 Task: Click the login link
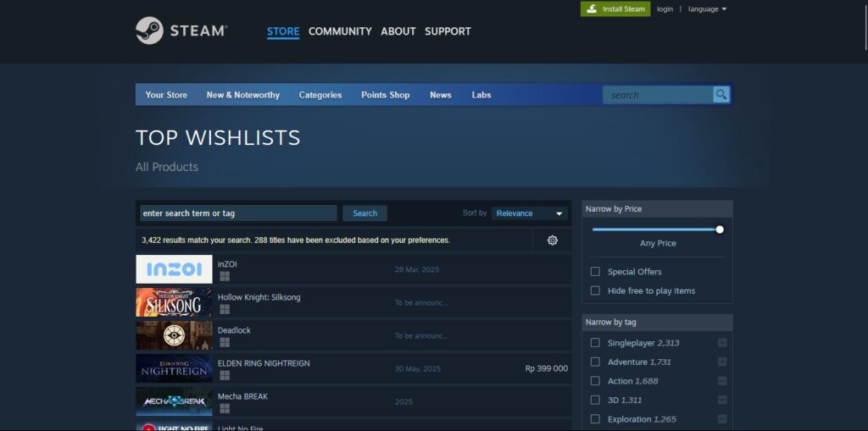(x=665, y=8)
